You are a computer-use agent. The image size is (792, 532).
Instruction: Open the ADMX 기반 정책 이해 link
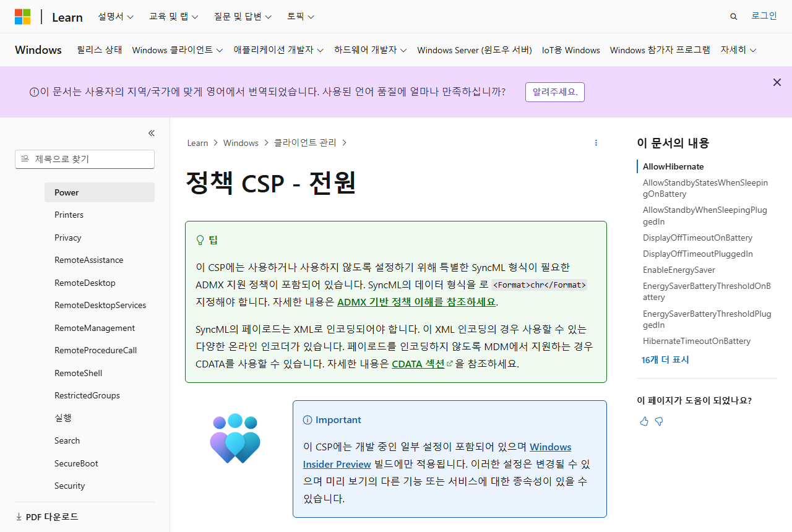pyautogui.click(x=417, y=302)
